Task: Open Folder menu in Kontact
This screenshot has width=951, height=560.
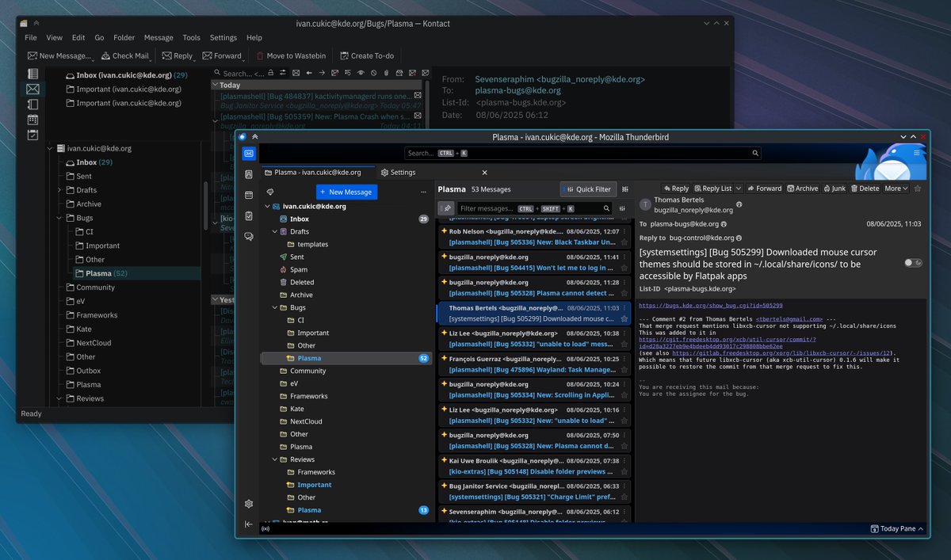Action: point(124,37)
